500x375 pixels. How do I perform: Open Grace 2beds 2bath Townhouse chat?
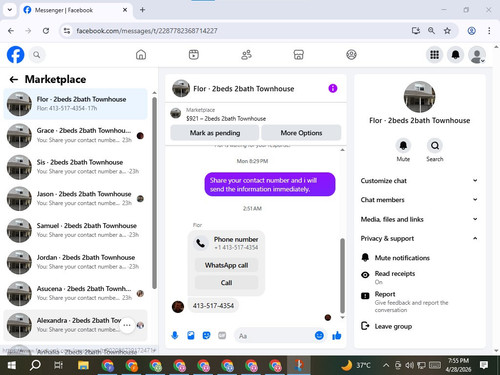[x=75, y=135]
